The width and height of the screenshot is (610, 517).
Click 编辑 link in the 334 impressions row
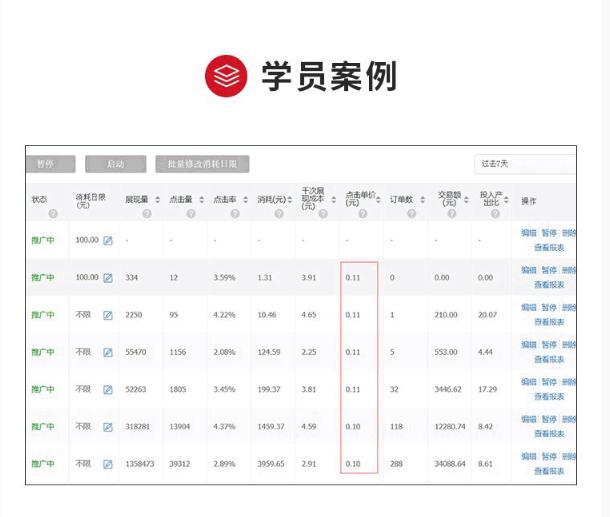(528, 270)
